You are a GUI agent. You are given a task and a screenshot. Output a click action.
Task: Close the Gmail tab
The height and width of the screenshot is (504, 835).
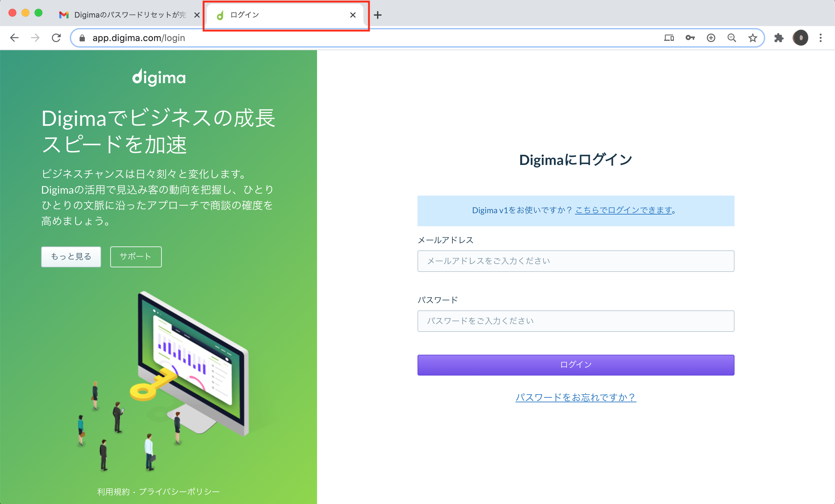click(x=197, y=15)
